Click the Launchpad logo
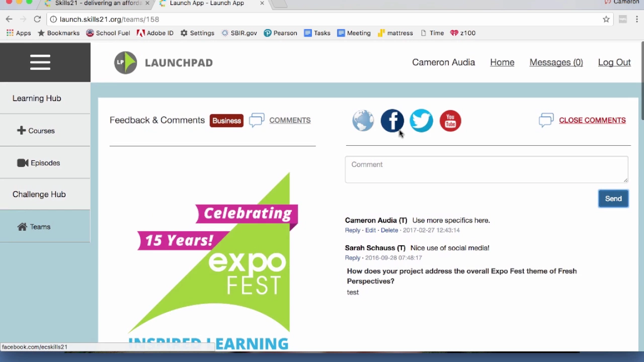Viewport: 644px width, 362px height. tap(164, 63)
